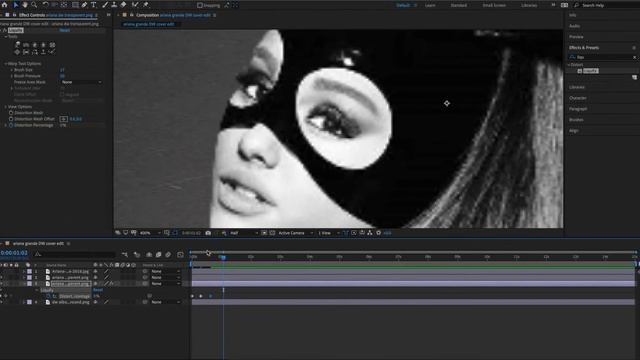The image size is (640, 360).
Task: Select the Pen tool
Action: [84, 5]
